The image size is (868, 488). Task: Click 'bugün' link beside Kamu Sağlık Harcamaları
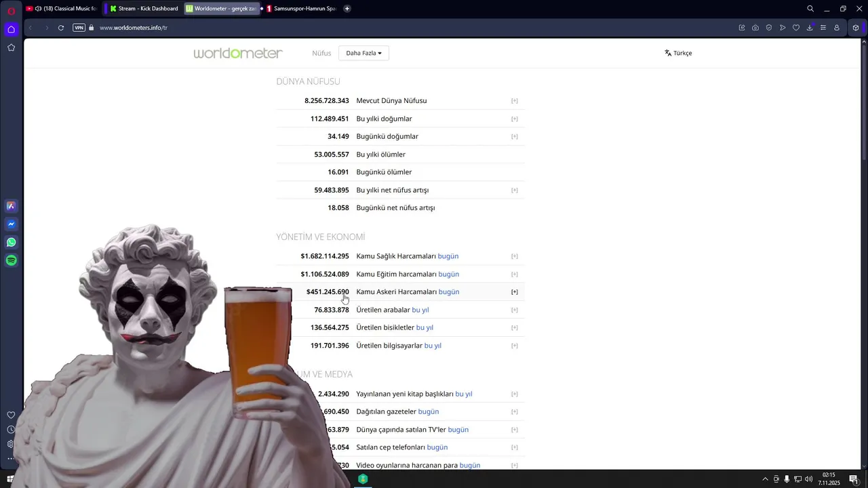[x=448, y=256]
